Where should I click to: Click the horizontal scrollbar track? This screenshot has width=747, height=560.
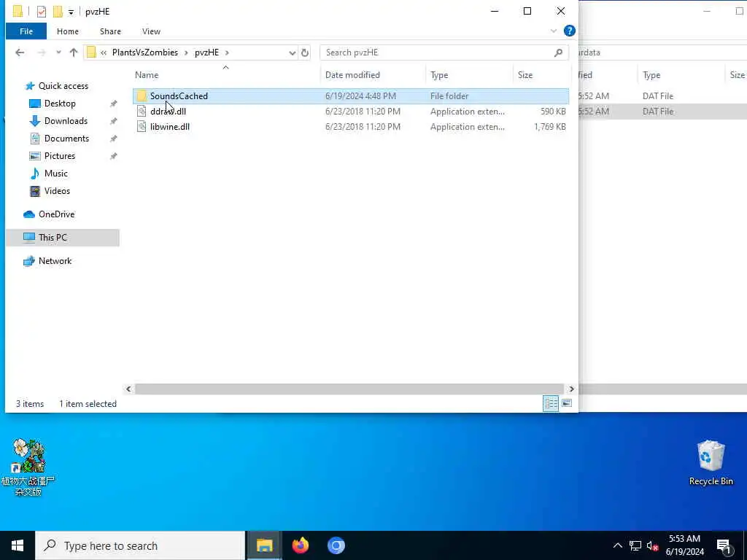click(349, 389)
